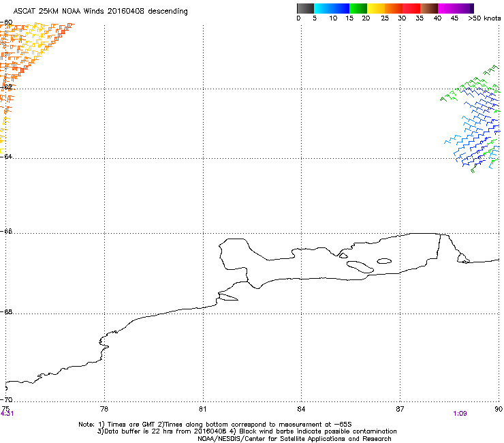Screen dimensions: 504x443
Task: Click the red 30-35 knots legend segment
Action: 411,8
